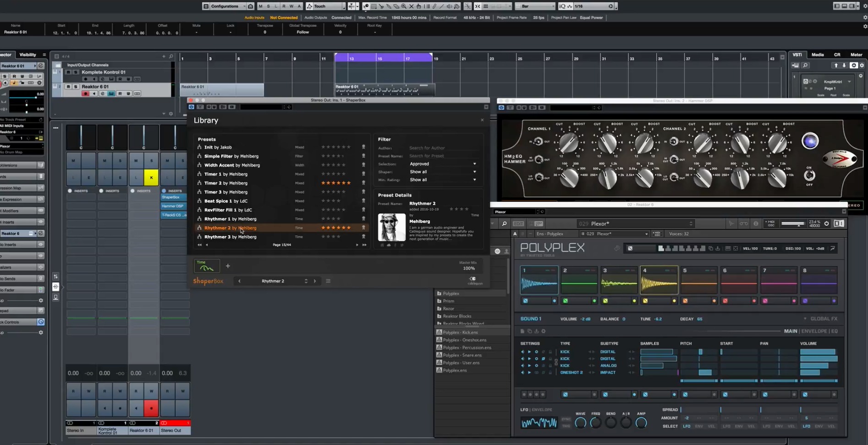
Task: Click the add track plus icon
Action: click(164, 56)
